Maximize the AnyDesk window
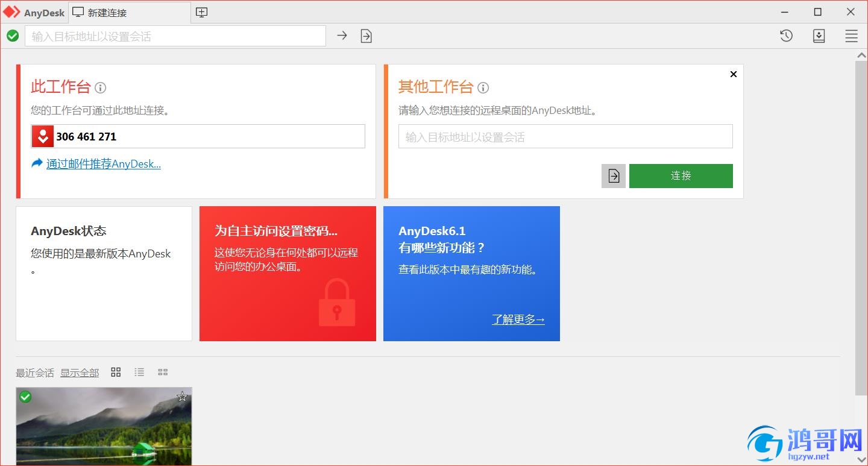 pyautogui.click(x=818, y=12)
